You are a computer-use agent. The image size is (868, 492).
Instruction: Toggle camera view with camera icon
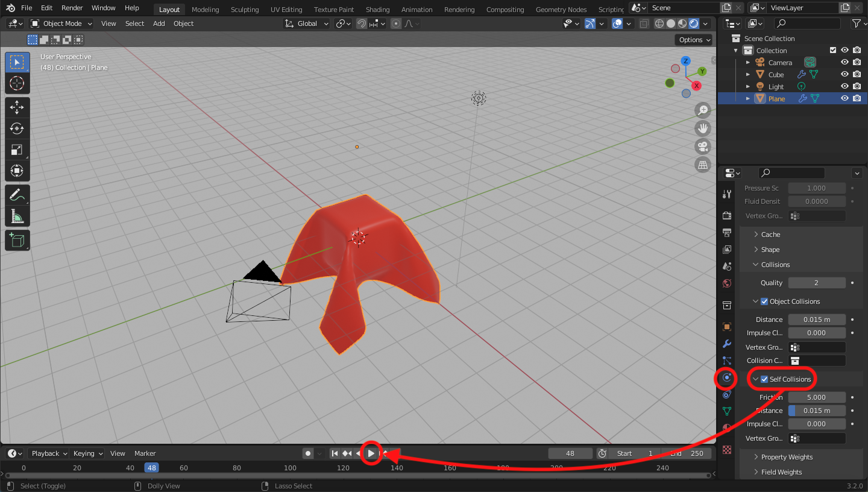point(702,147)
